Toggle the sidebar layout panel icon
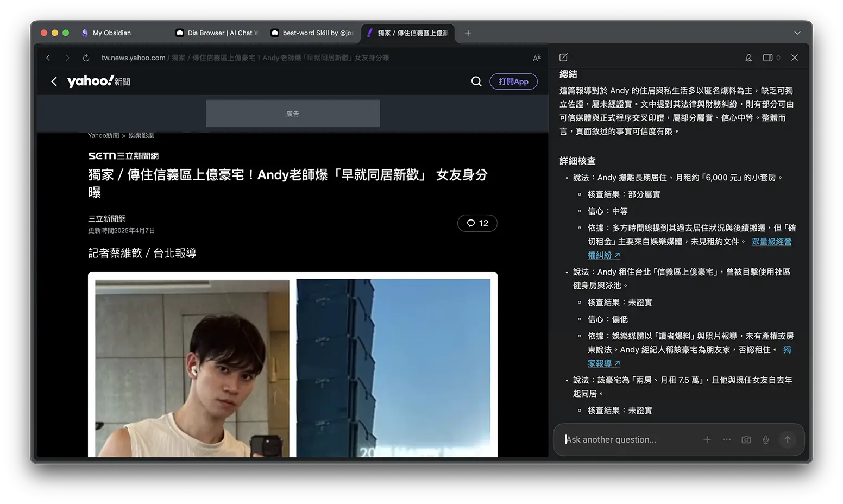843x504 pixels. pyautogui.click(x=767, y=58)
